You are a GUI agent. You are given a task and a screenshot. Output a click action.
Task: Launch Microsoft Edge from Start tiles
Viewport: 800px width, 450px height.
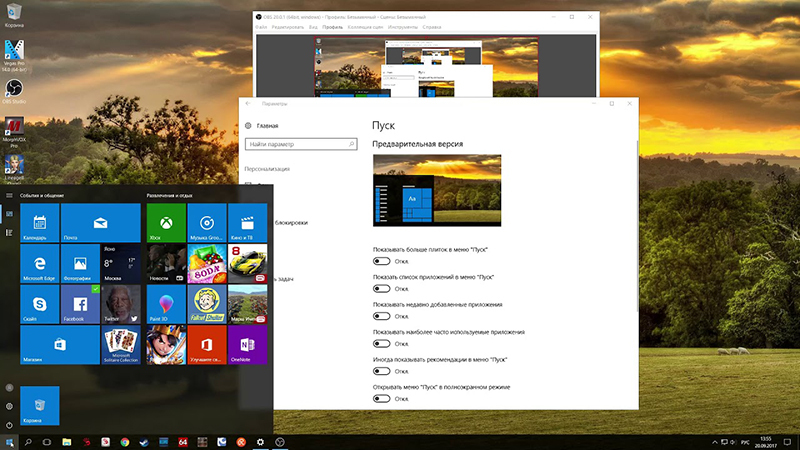pyautogui.click(x=39, y=263)
